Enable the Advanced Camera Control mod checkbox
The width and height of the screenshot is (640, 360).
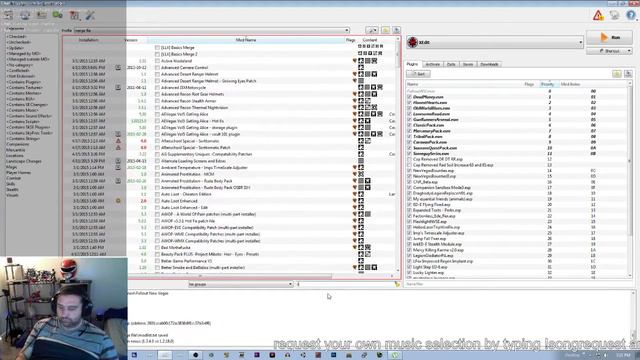click(157, 67)
